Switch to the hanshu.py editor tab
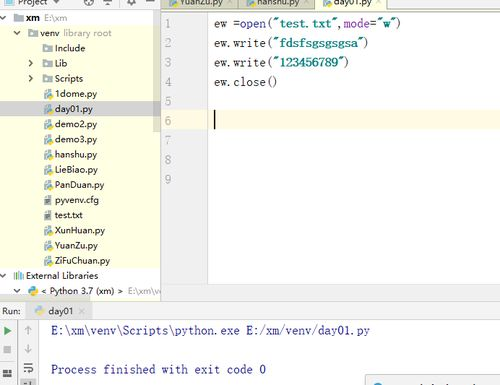 pos(278,3)
